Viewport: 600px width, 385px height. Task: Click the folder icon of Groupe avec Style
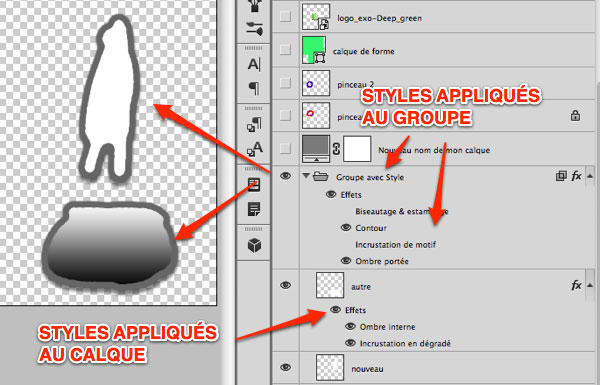(x=320, y=176)
